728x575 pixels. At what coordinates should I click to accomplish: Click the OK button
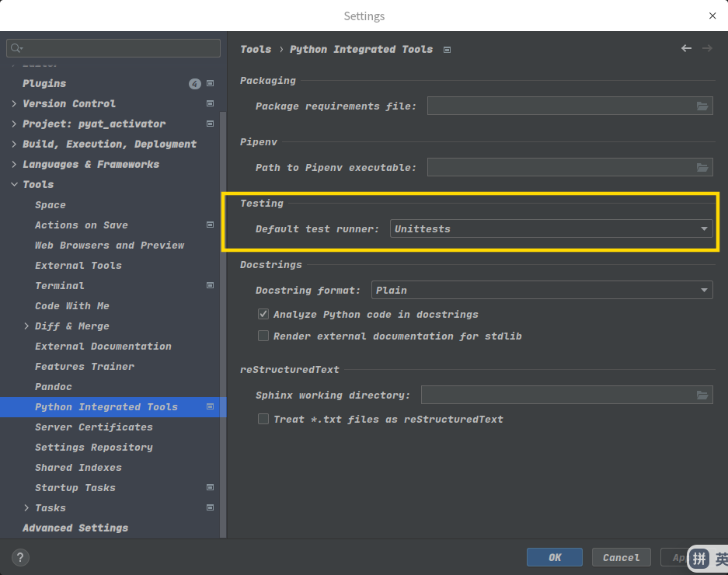point(554,557)
